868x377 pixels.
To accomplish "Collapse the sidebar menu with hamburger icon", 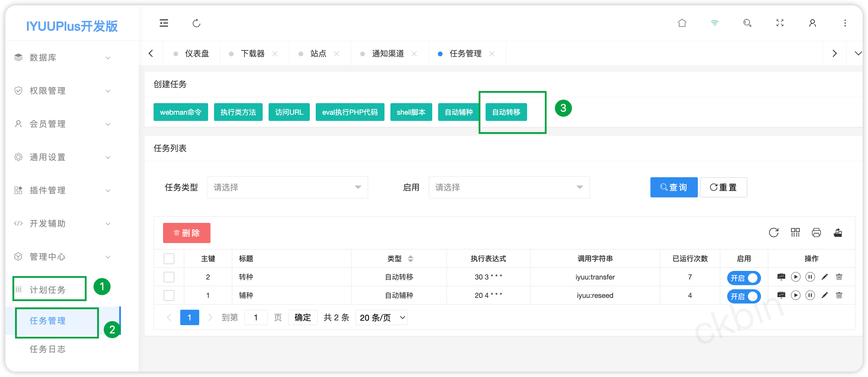I will (x=164, y=23).
